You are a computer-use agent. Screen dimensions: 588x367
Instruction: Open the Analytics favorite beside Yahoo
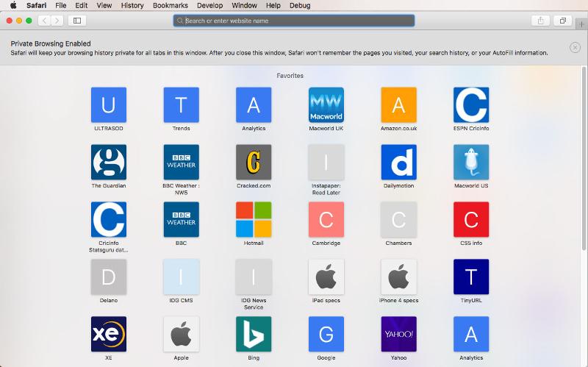coord(471,334)
